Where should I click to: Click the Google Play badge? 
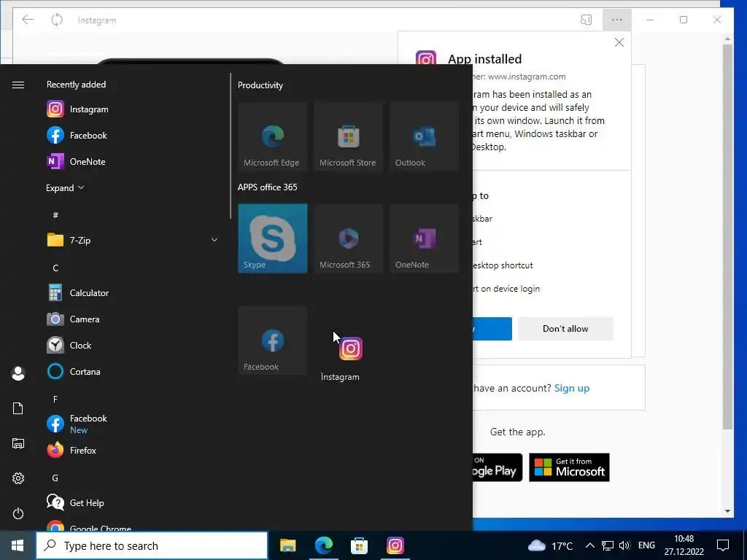point(498,467)
